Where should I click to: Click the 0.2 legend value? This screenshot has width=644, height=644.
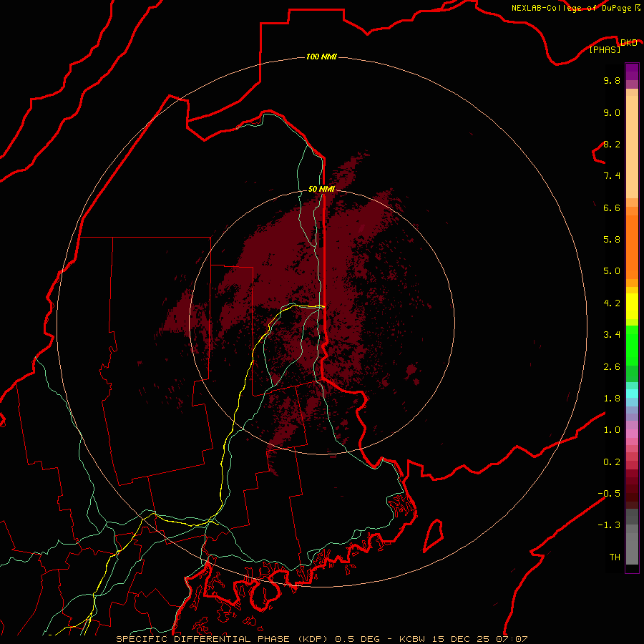(x=612, y=462)
